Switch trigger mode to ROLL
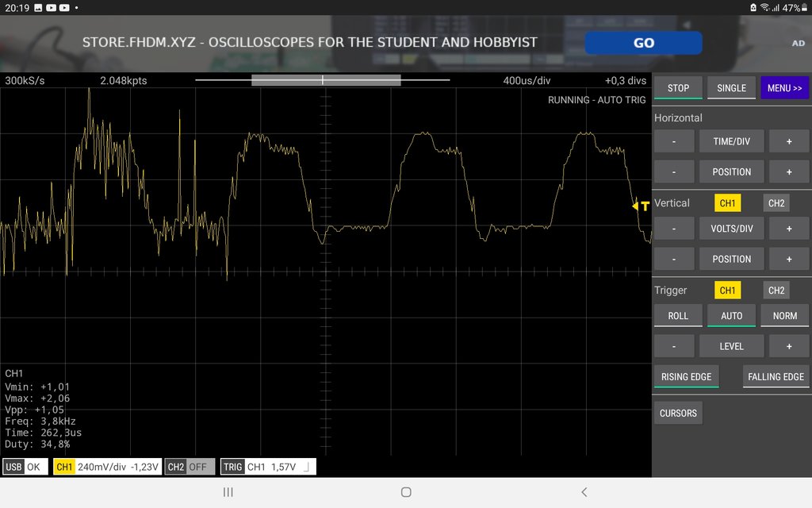 678,316
